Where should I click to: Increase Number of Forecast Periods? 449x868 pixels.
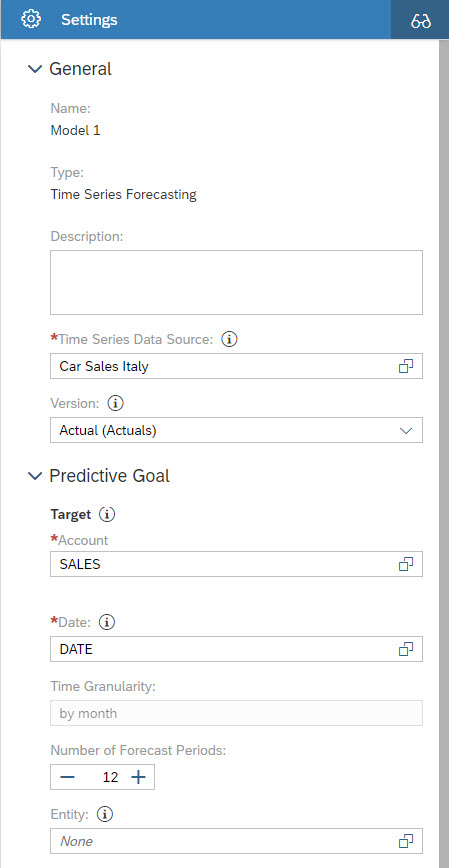(x=138, y=777)
